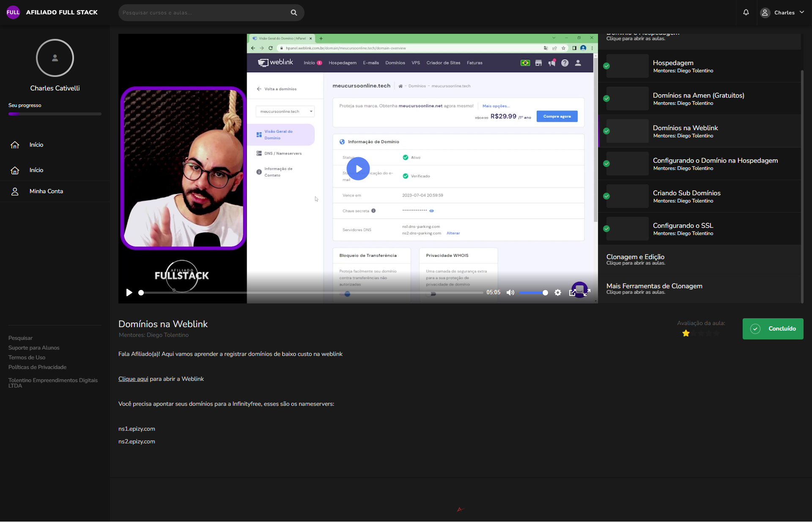Click the notification bell icon
Image resolution: width=812 pixels, height=522 pixels.
coord(746,12)
